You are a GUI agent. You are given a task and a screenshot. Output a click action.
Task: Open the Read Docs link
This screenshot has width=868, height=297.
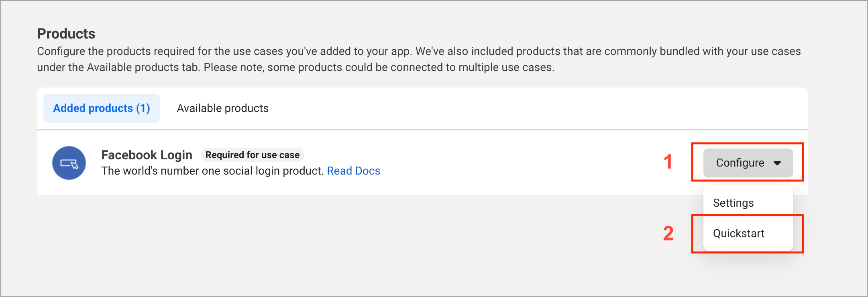click(x=353, y=171)
